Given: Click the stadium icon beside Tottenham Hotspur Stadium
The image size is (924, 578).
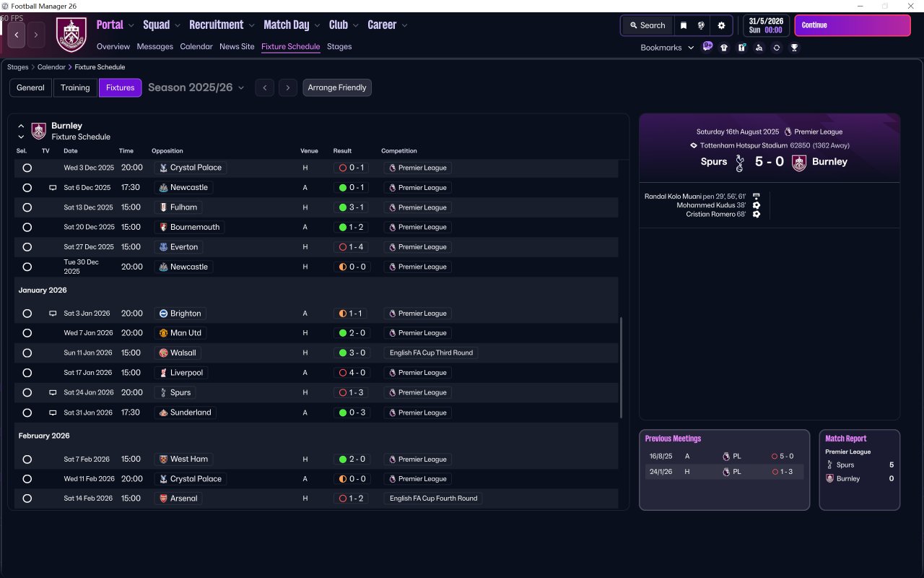Looking at the screenshot, I should (693, 145).
